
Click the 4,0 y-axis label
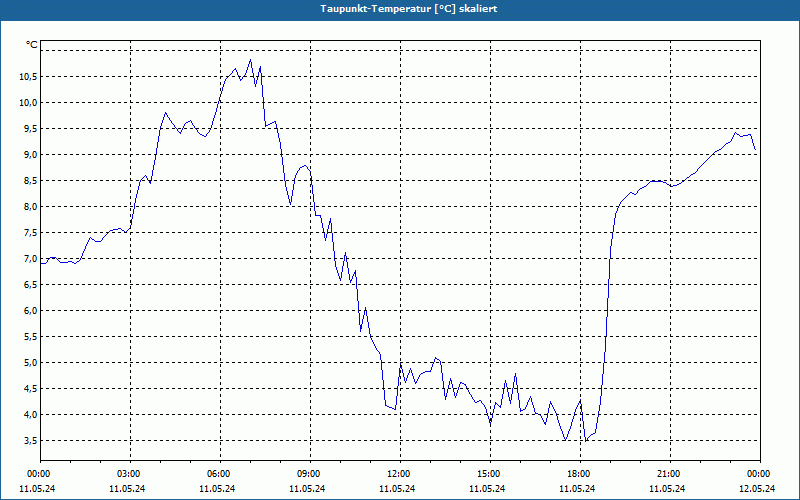click(30, 414)
